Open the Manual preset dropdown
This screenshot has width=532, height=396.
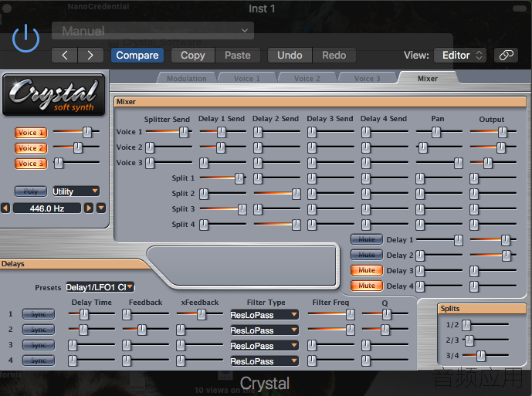tap(153, 31)
